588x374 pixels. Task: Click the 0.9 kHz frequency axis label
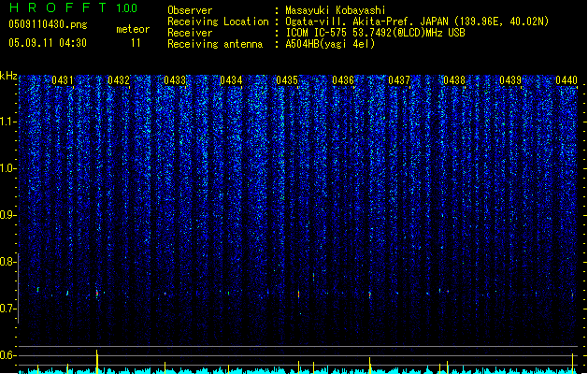click(7, 215)
